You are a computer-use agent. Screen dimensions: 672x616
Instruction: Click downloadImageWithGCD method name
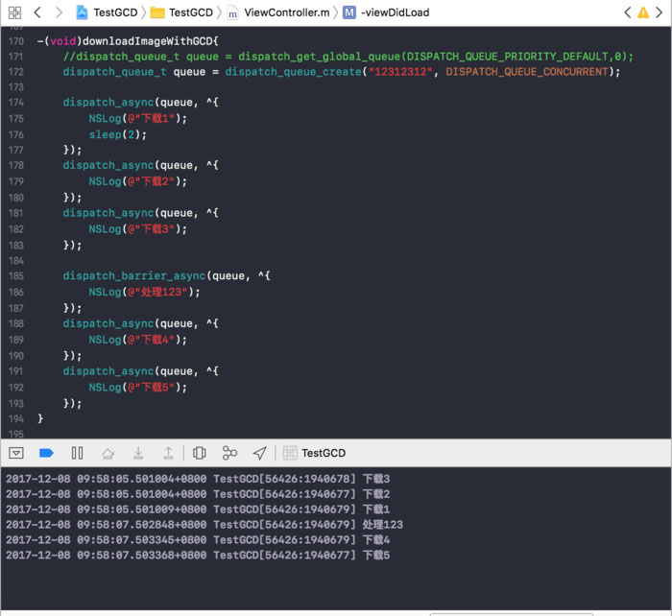click(x=148, y=41)
